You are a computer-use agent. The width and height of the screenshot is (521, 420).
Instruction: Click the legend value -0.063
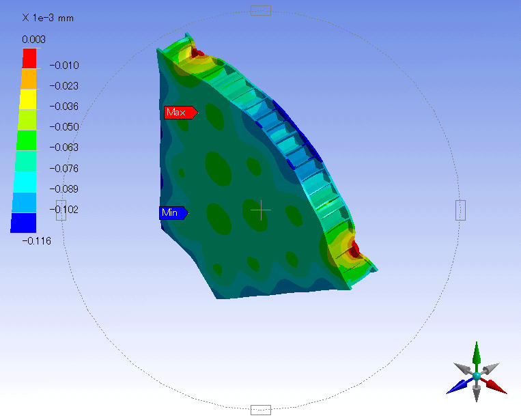(64, 148)
